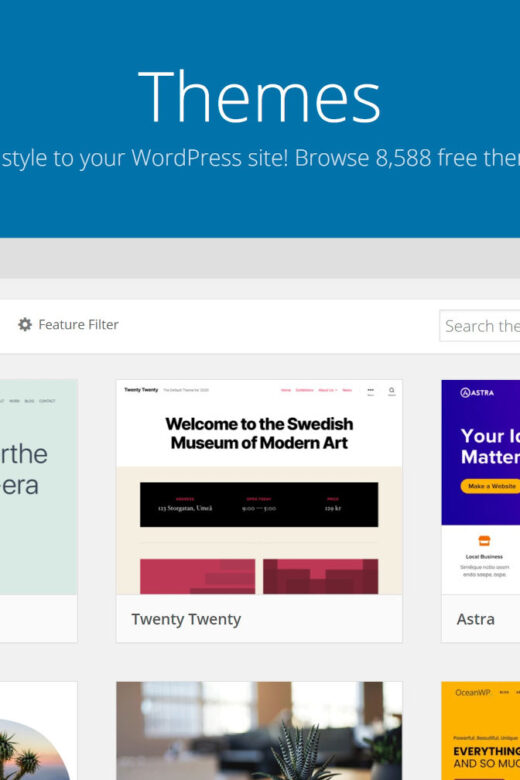Focus the Search themes input field
The height and width of the screenshot is (780, 520).
coord(480,326)
